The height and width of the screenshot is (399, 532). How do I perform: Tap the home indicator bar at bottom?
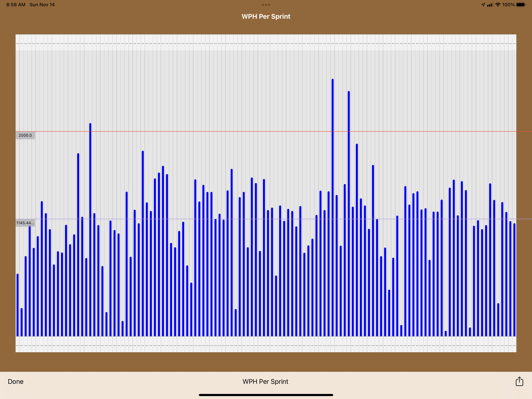(266, 395)
